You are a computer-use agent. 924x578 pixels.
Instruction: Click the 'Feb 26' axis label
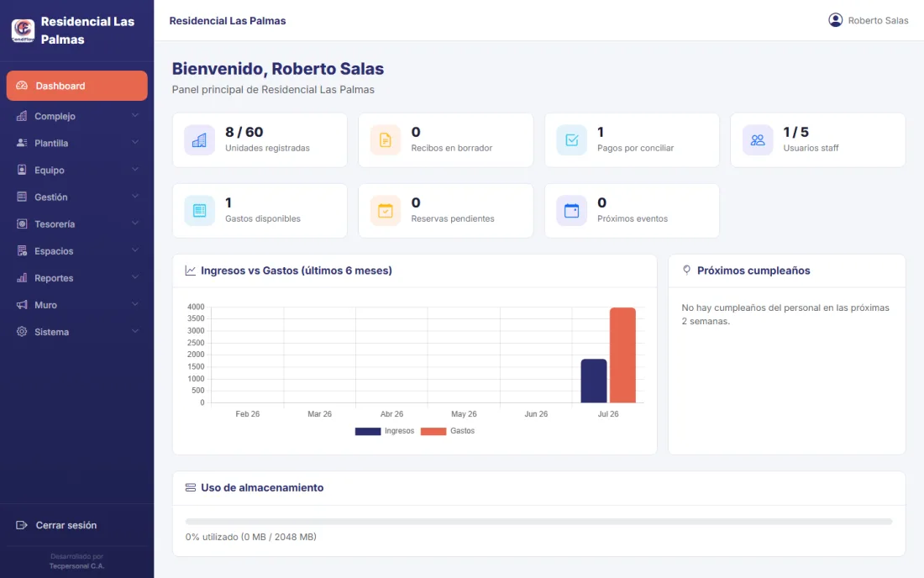click(x=248, y=414)
